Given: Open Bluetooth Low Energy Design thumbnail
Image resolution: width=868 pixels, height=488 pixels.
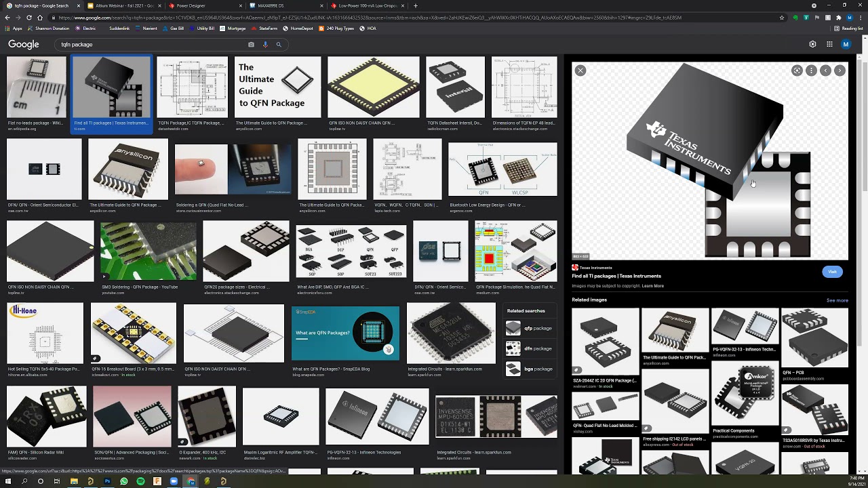Looking at the screenshot, I should point(502,169).
